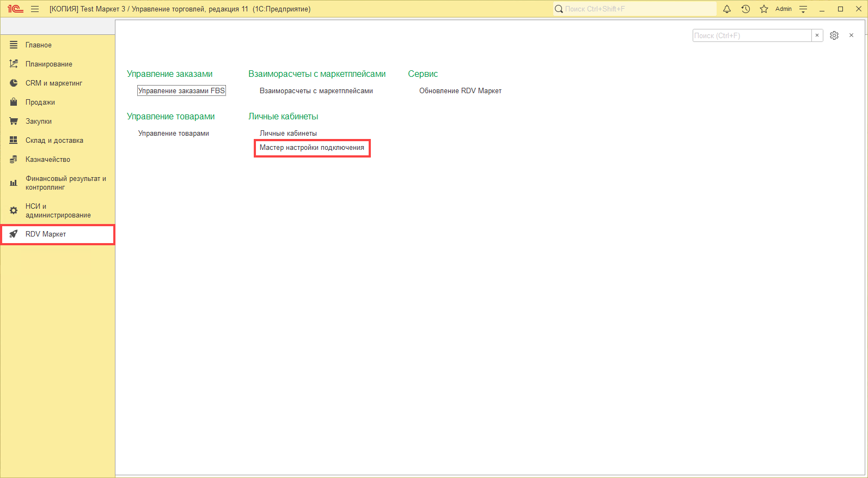Open Казначейство section
This screenshot has width=868, height=478.
tap(58, 159)
